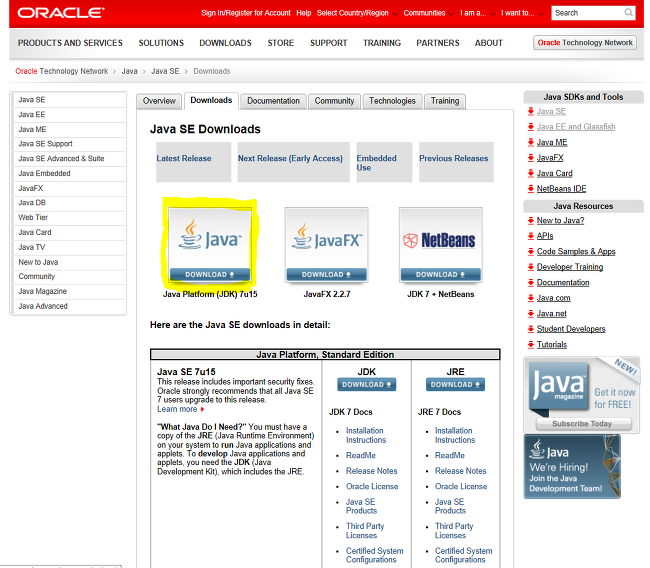Click the Oracle Technology Network button
This screenshot has width=650, height=568.
(x=585, y=43)
